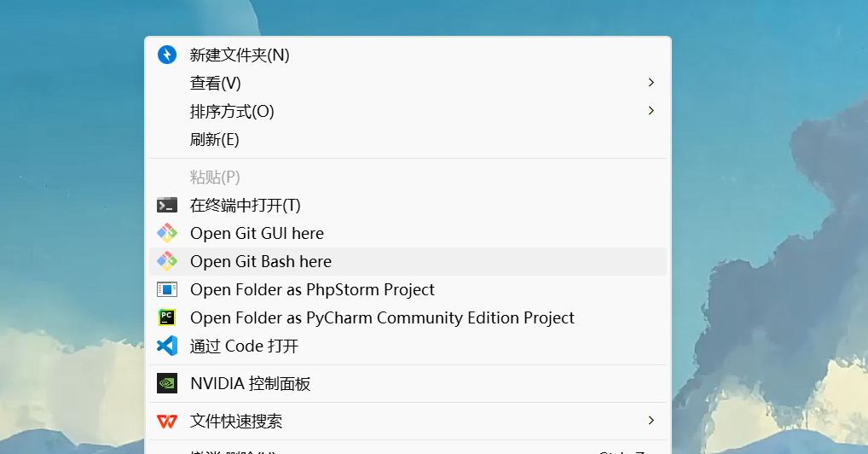868x454 pixels.
Task: Select 排序方式(O) menu item
Action: click(x=232, y=111)
